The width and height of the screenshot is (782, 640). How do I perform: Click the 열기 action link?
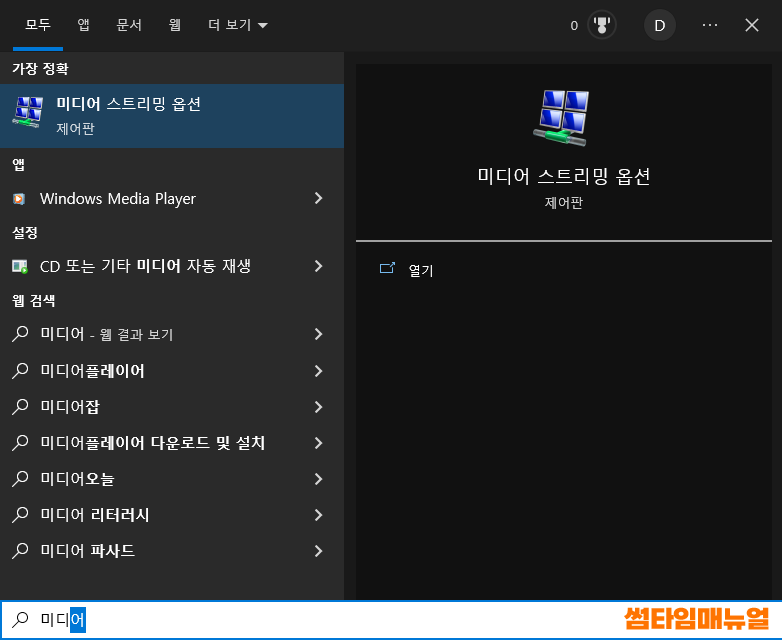click(x=421, y=270)
